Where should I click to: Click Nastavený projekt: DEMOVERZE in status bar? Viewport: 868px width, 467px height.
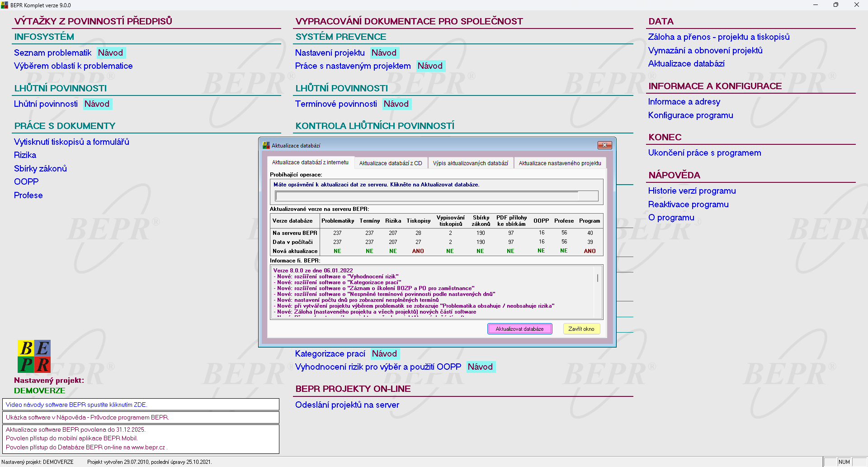[x=38, y=462]
